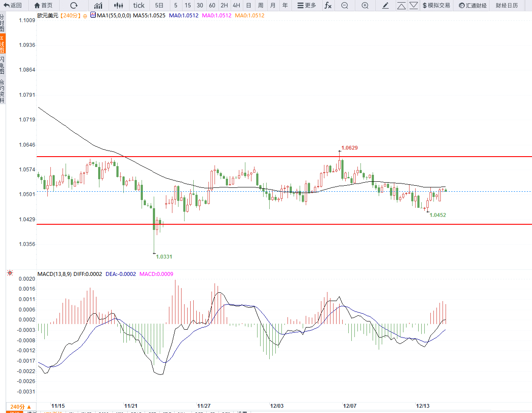Screen dimensions: 532x413
Task: Zoom in the chart with the plus magnifier
Action: pos(365,6)
